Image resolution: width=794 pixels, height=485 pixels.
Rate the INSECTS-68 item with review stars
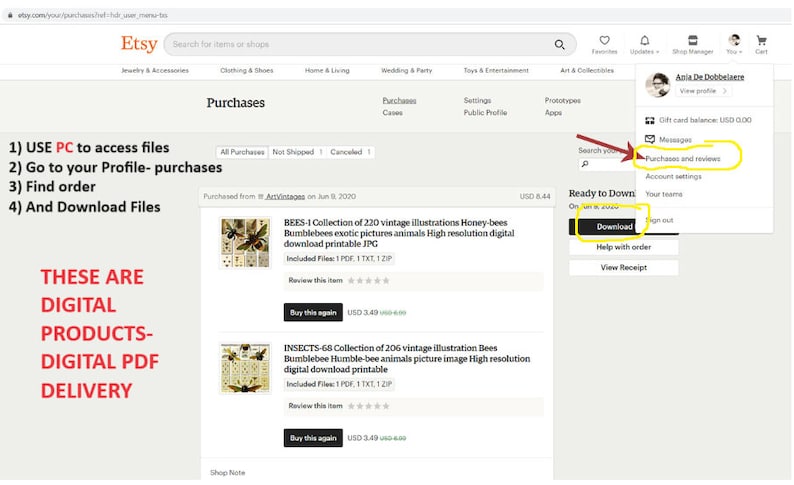pyautogui.click(x=369, y=406)
